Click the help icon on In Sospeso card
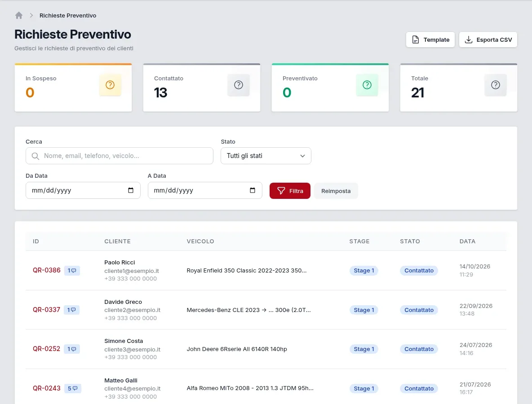532x404 pixels. [110, 85]
